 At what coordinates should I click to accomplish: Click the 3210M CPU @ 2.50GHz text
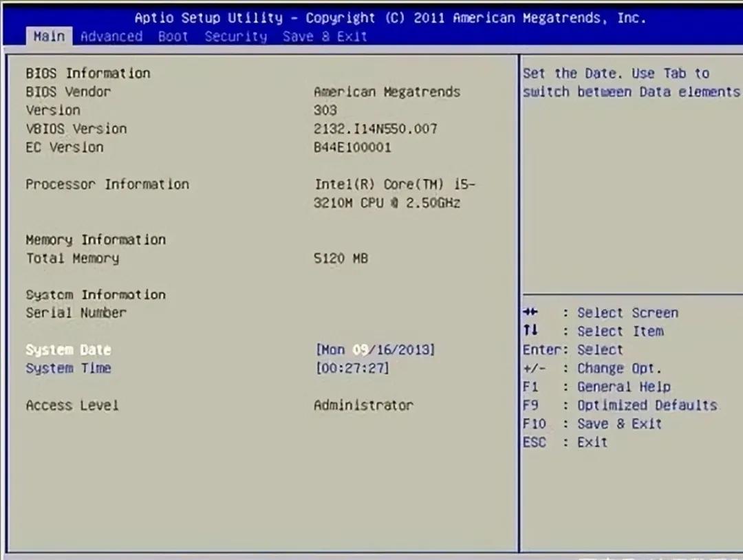pos(387,203)
